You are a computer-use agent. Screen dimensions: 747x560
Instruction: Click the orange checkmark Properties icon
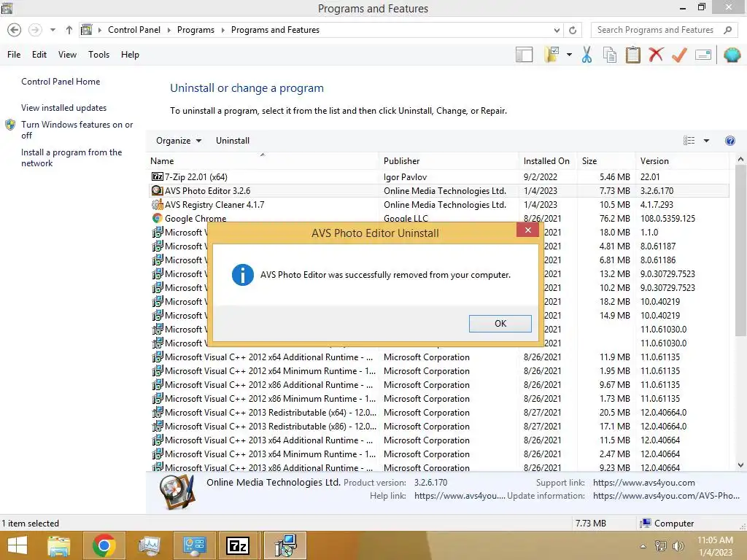pyautogui.click(x=679, y=55)
